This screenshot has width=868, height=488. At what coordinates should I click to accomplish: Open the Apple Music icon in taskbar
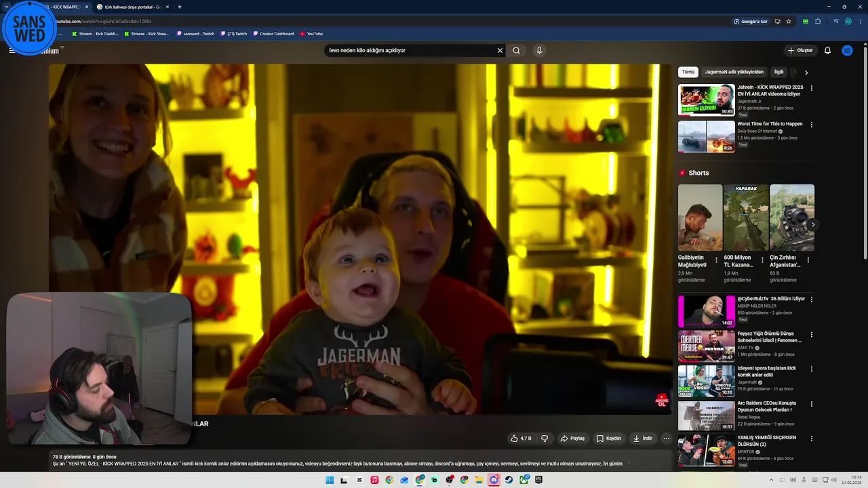[x=374, y=480]
